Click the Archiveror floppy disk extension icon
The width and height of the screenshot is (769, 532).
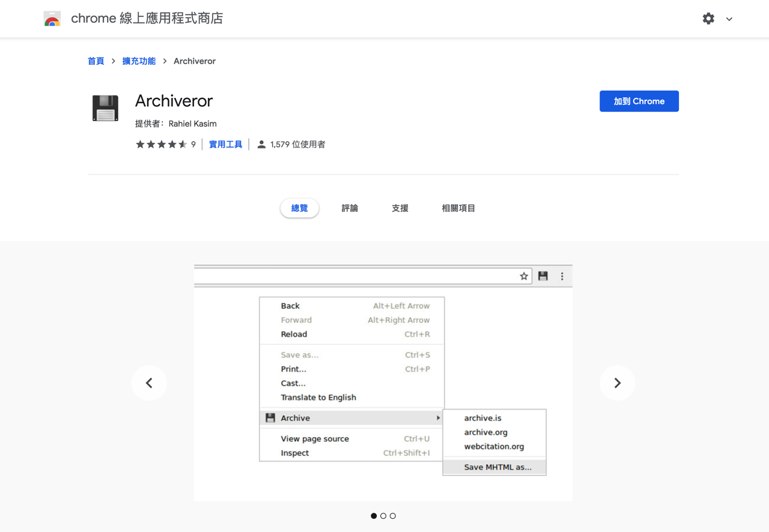pos(105,108)
